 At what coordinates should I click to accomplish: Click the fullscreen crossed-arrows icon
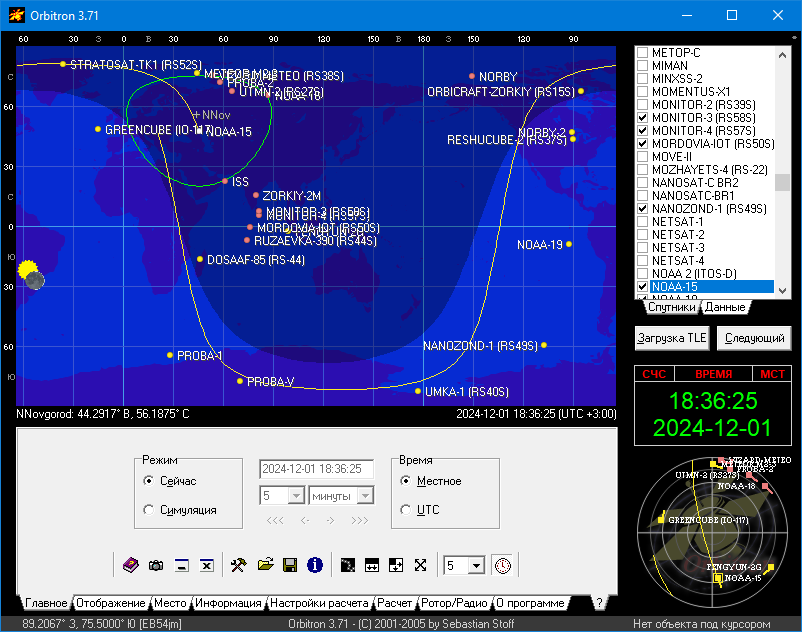[x=421, y=565]
